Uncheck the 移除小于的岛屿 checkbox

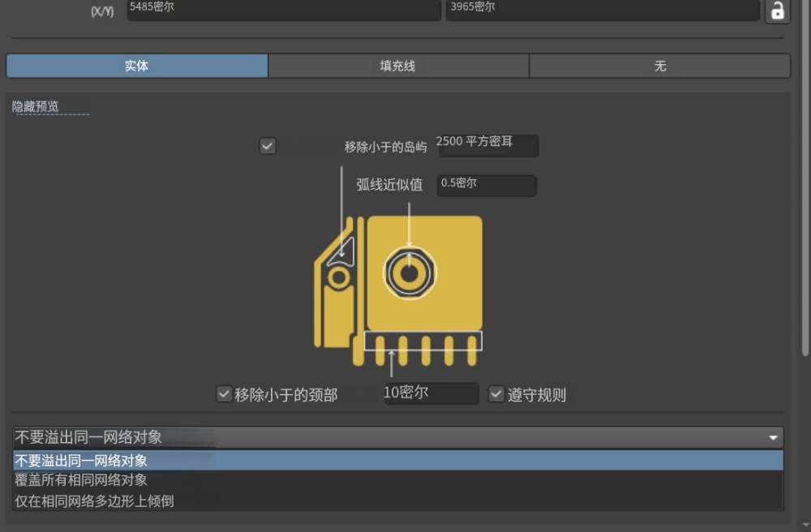click(x=268, y=146)
